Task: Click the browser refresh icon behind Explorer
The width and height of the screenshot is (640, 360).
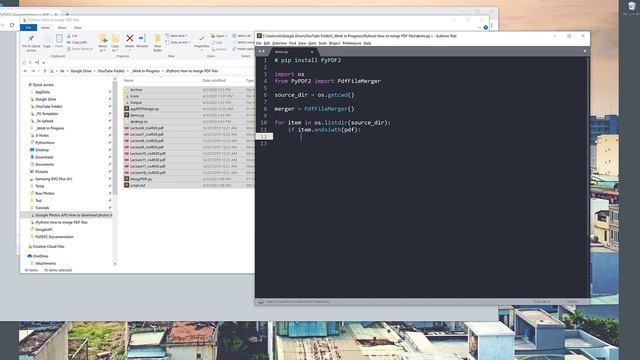Action: (12, 25)
